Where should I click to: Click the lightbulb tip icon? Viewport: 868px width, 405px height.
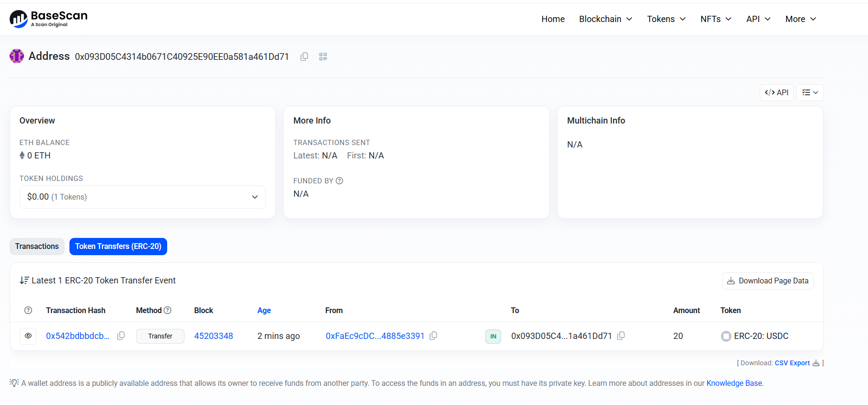[14, 383]
